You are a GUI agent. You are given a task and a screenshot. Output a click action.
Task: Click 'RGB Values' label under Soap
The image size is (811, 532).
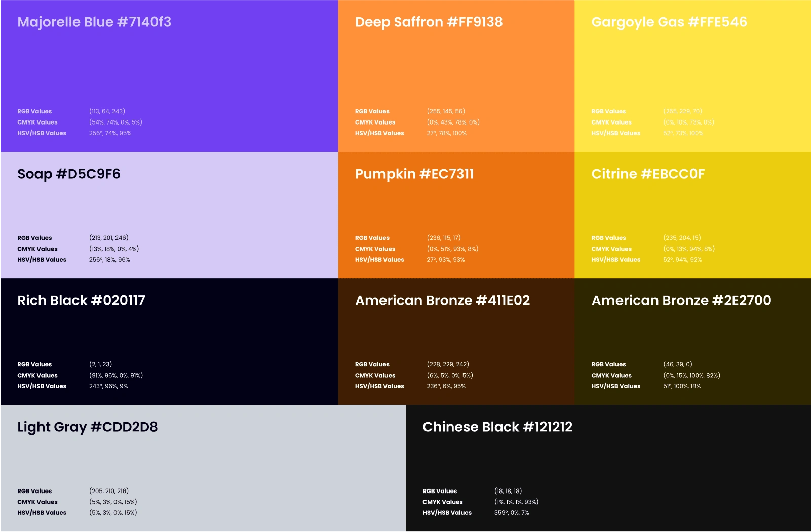click(34, 238)
